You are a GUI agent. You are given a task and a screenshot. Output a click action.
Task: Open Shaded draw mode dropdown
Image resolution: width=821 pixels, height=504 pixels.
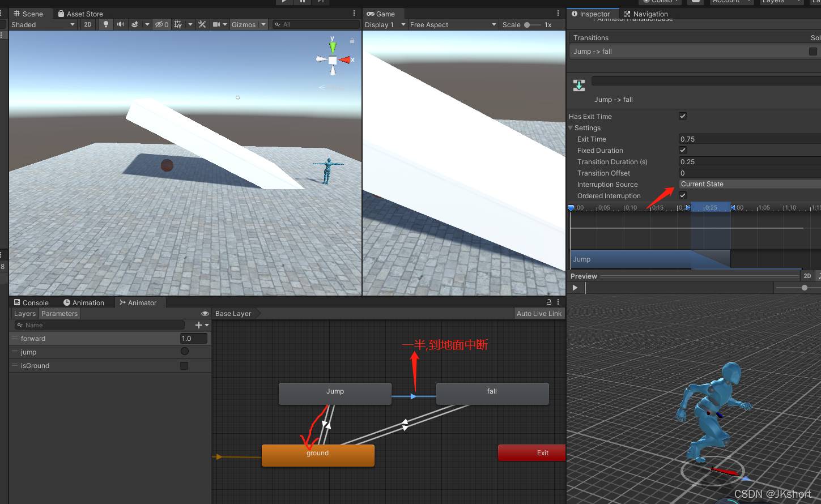(43, 24)
